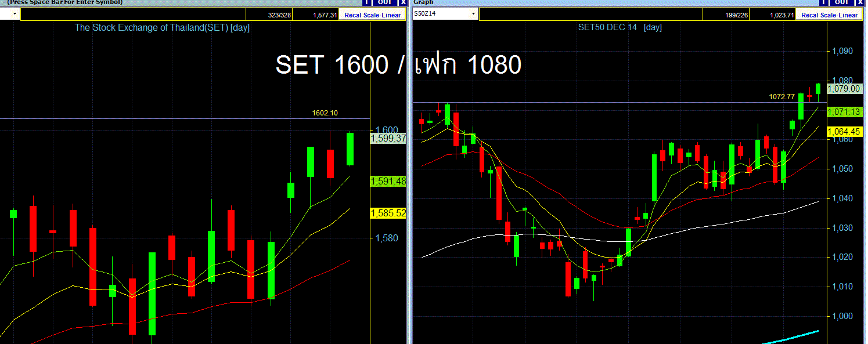Click the SET50 DEC 14 [day] chart title
Viewport: 868px width, 344px height.
[x=620, y=27]
